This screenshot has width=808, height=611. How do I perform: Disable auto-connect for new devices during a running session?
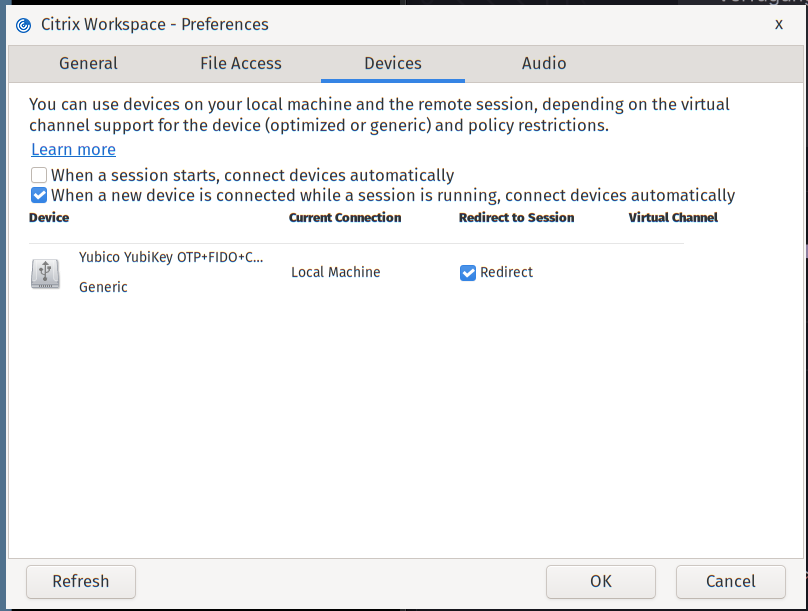[x=39, y=195]
